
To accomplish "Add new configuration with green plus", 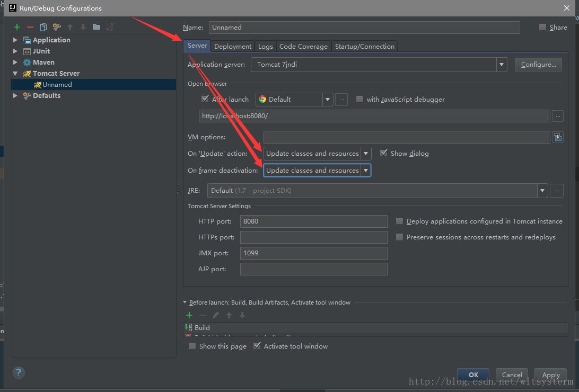I will pyautogui.click(x=17, y=27).
